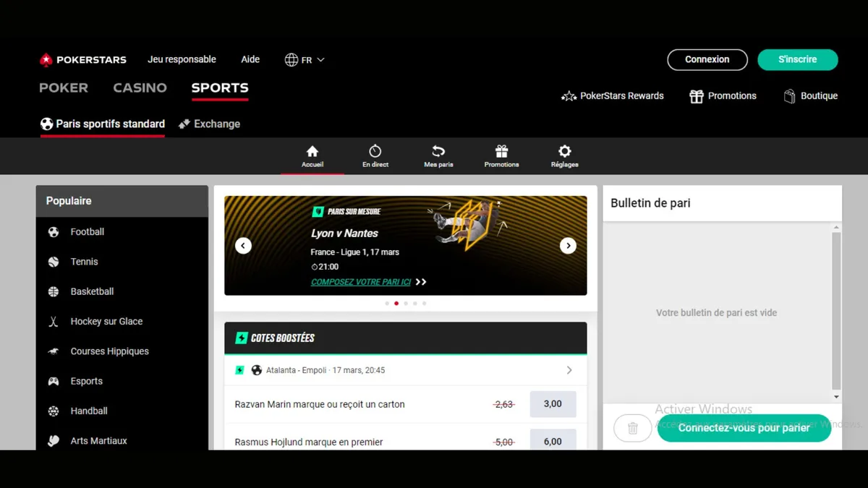Select the last carousel dot indicator
Image resolution: width=868 pixels, height=488 pixels.
pyautogui.click(x=425, y=304)
